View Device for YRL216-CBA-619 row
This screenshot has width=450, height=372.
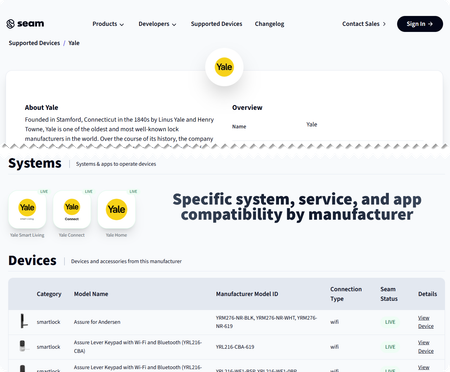tap(426, 347)
